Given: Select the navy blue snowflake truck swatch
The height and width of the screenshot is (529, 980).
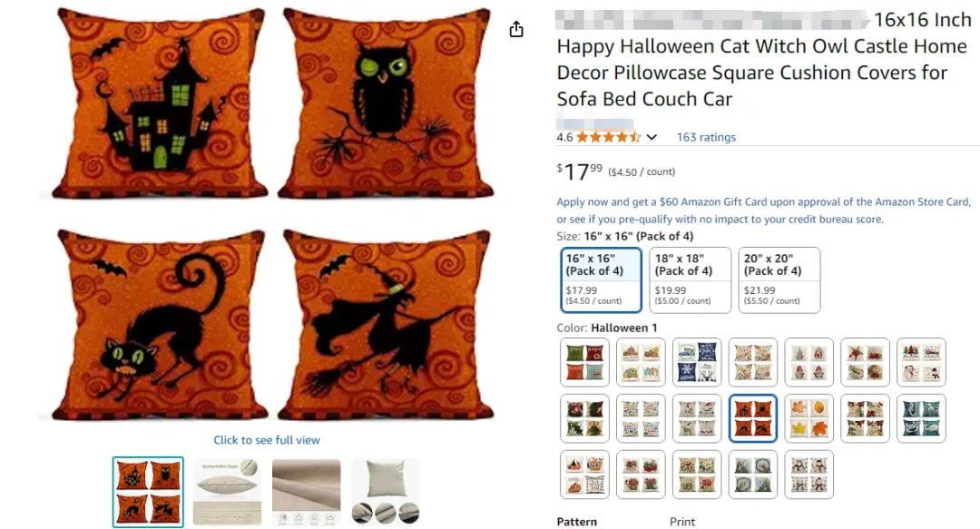Looking at the screenshot, I should pyautogui.click(x=697, y=362).
